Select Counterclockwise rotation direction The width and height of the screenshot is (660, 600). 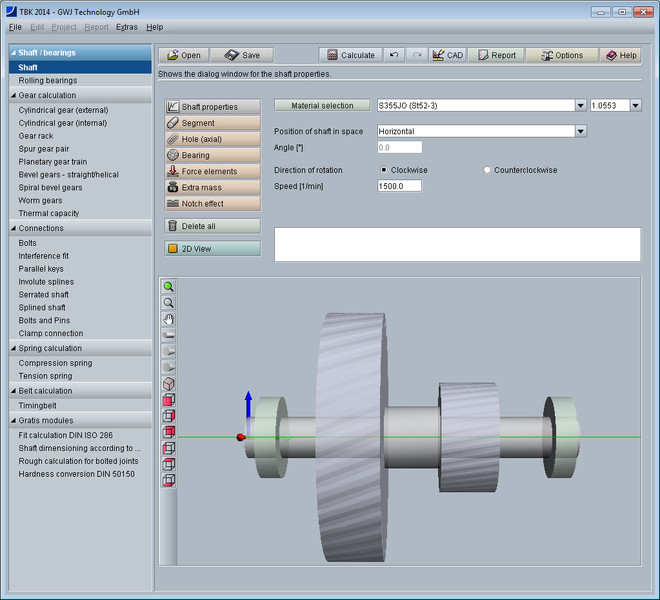click(x=488, y=170)
